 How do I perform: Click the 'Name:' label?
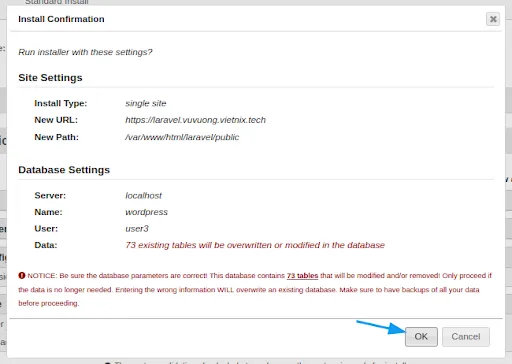[48, 212]
